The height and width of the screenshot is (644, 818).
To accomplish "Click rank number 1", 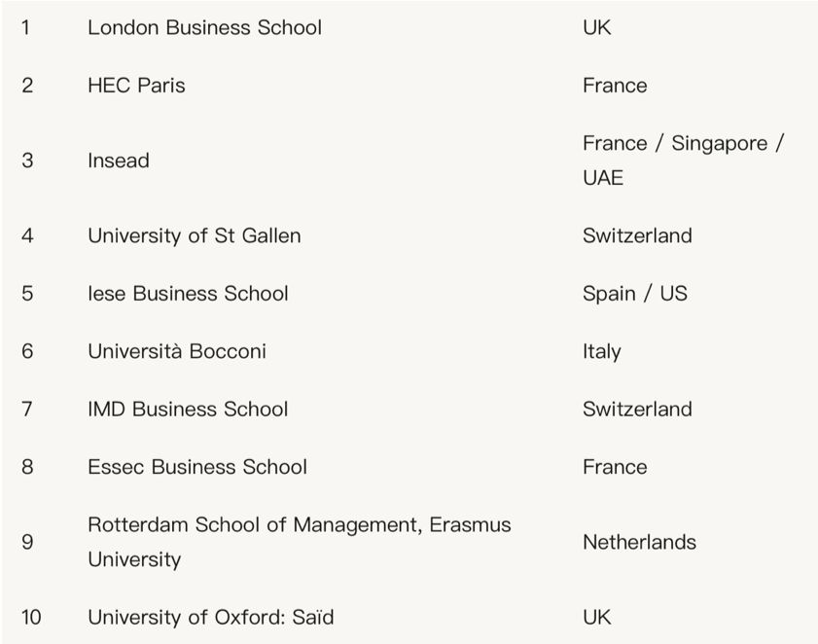I will [x=25, y=27].
